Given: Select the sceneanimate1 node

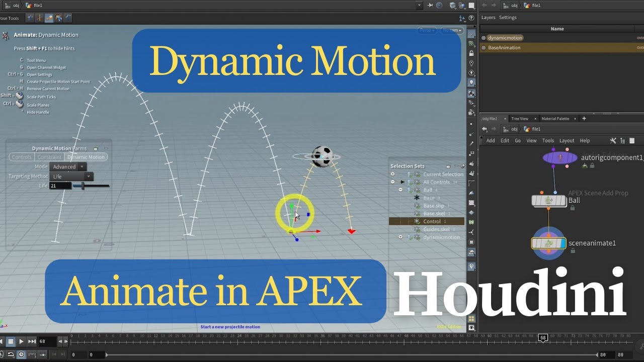Looking at the screenshot, I should point(549,243).
